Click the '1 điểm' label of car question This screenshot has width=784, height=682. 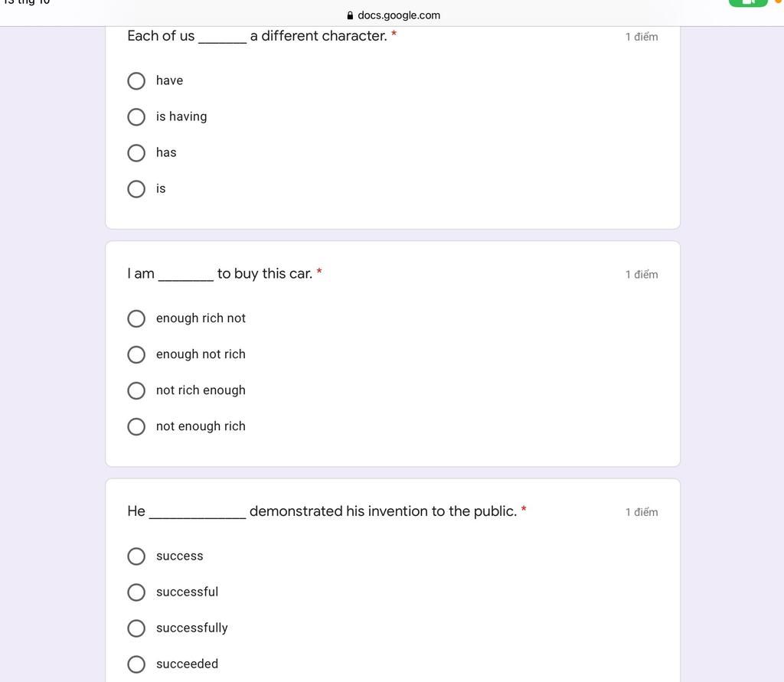click(641, 275)
